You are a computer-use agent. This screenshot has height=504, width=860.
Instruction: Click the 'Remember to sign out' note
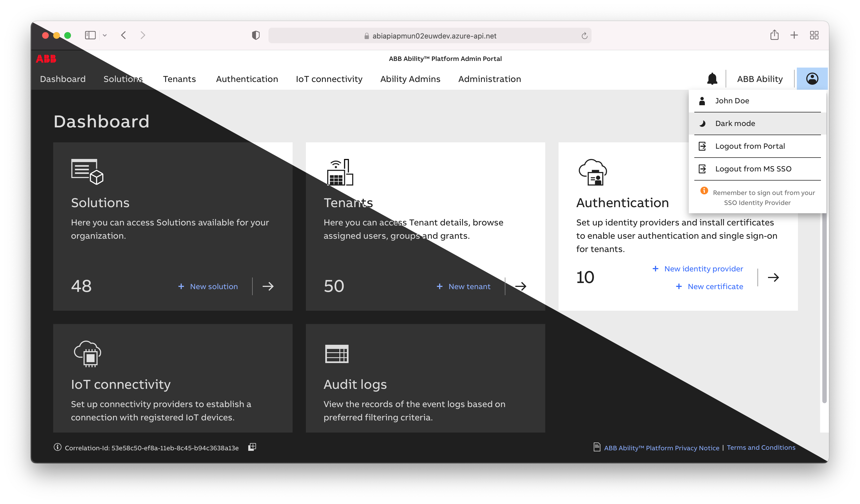point(764,198)
